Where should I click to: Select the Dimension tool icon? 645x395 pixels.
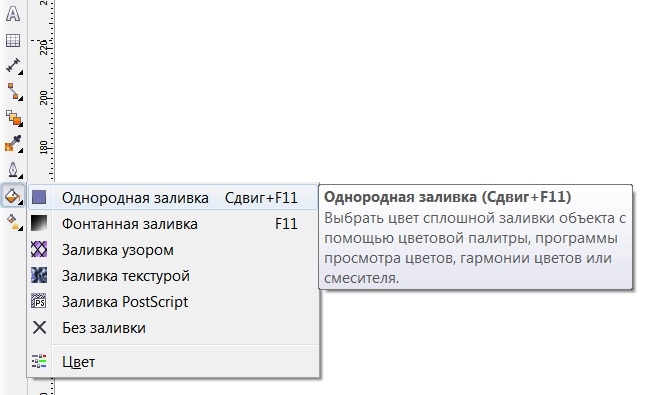click(x=13, y=65)
